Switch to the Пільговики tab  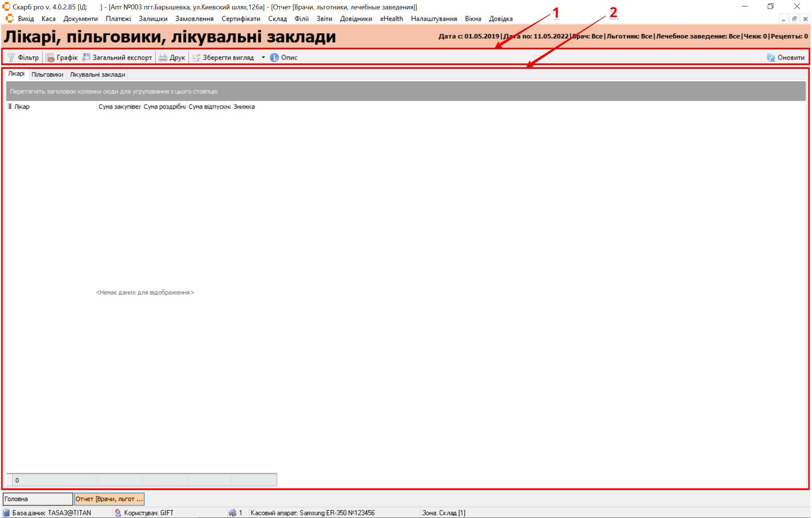tap(47, 74)
